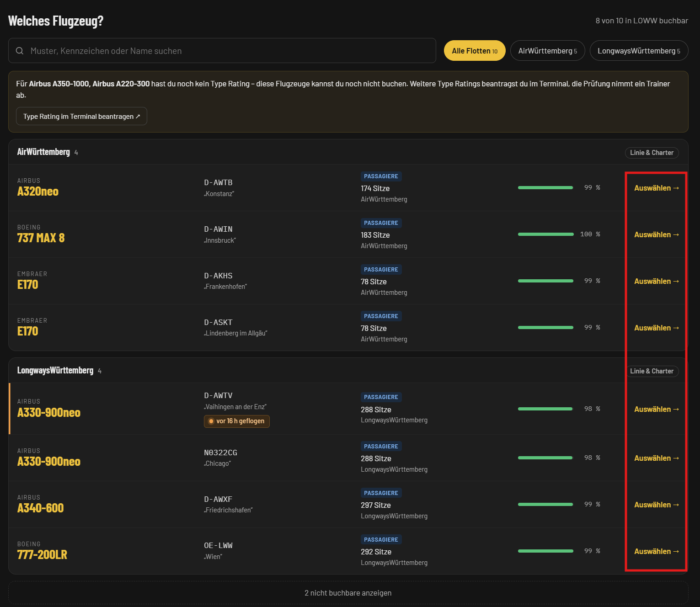Click the 183 Sitze text

(x=375, y=235)
